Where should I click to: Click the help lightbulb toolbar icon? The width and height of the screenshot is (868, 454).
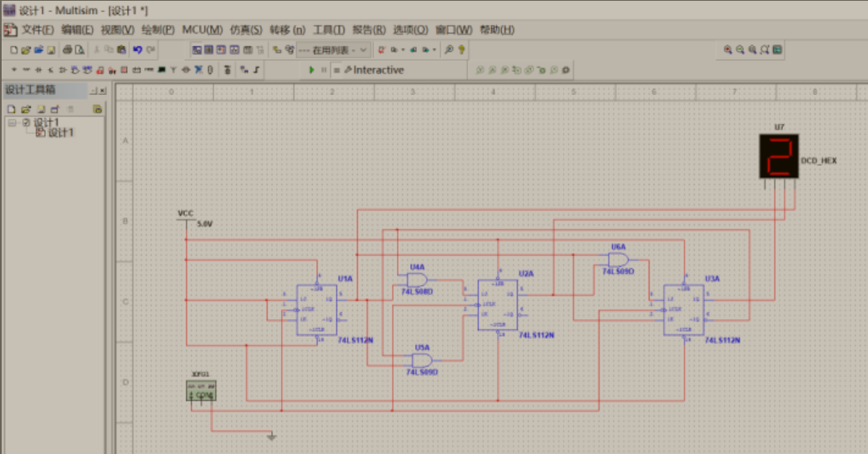461,50
